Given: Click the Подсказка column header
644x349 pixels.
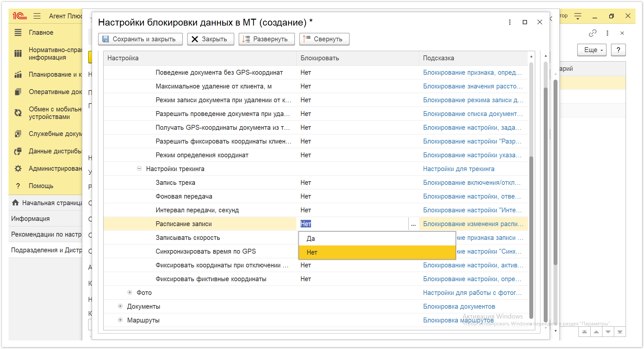Looking at the screenshot, I should click(x=473, y=58).
